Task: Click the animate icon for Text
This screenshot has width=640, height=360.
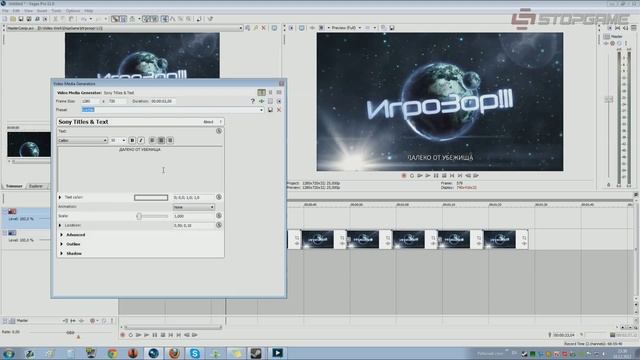Action: 219,131
